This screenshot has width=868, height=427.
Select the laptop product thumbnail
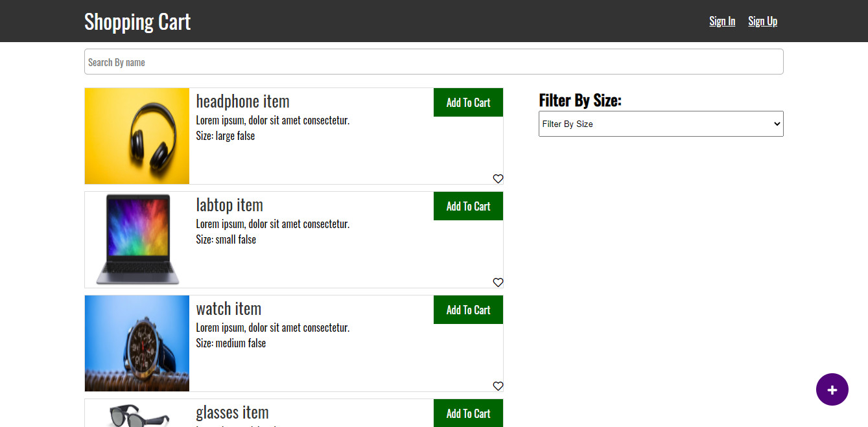[x=137, y=240]
